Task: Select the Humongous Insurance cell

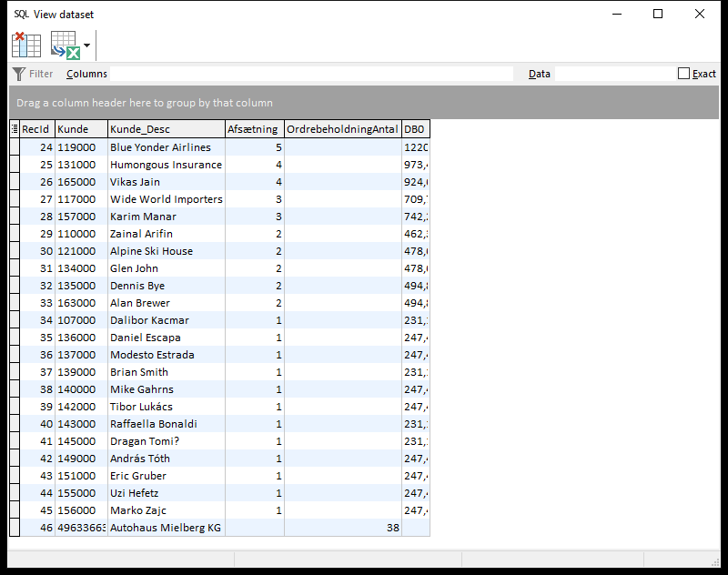Action: 167,165
